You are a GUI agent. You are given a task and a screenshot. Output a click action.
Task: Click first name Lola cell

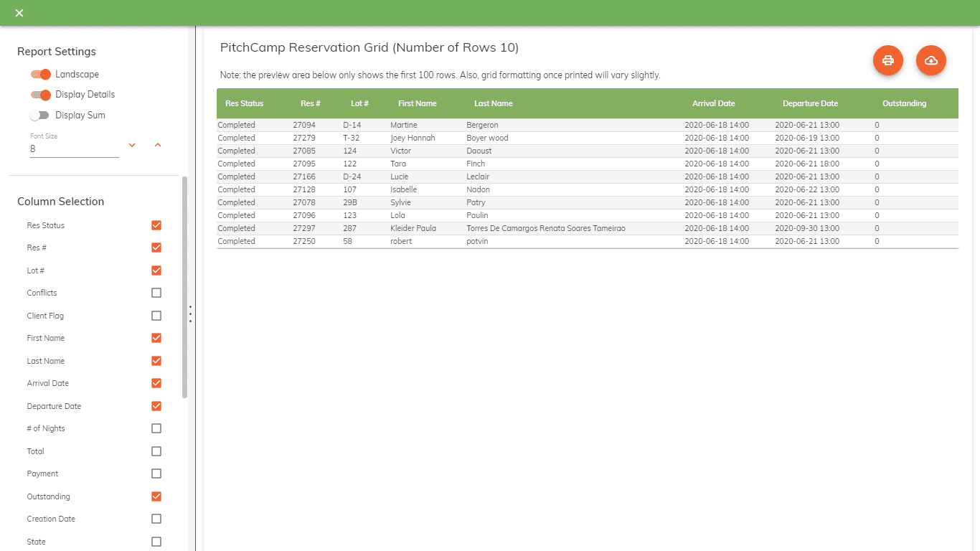[x=397, y=215]
